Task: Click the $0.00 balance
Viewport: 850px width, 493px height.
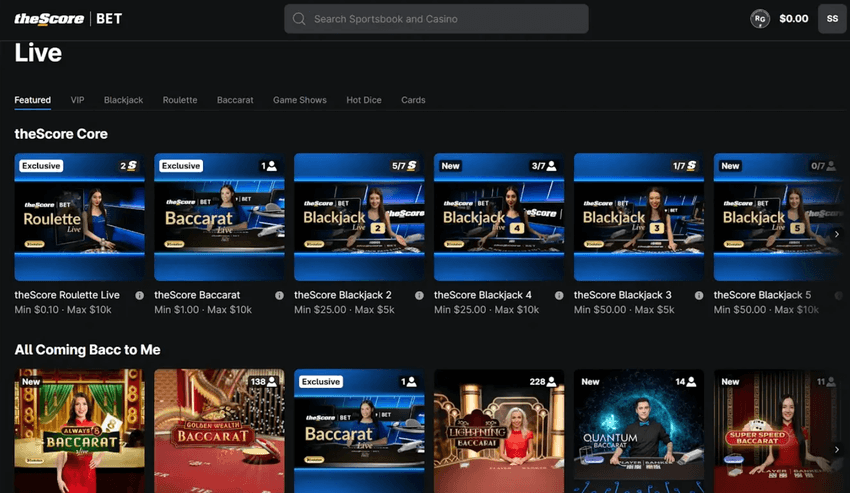Action: pyautogui.click(x=794, y=19)
